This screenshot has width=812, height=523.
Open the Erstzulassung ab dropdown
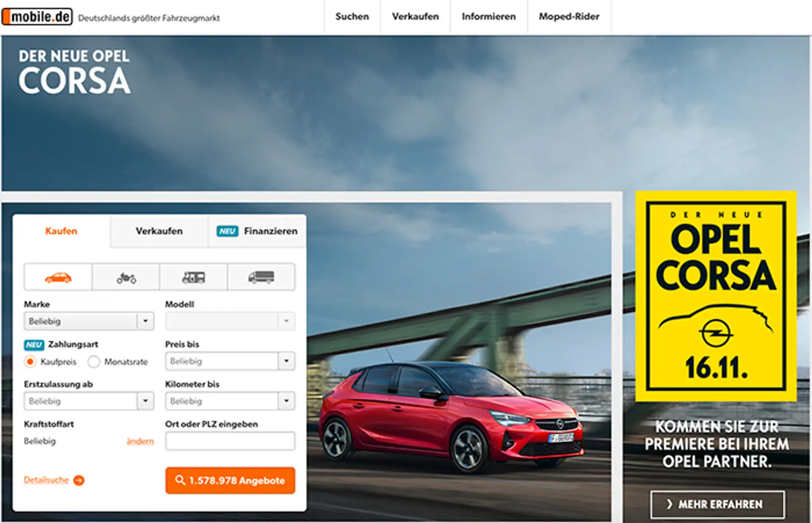coord(89,401)
